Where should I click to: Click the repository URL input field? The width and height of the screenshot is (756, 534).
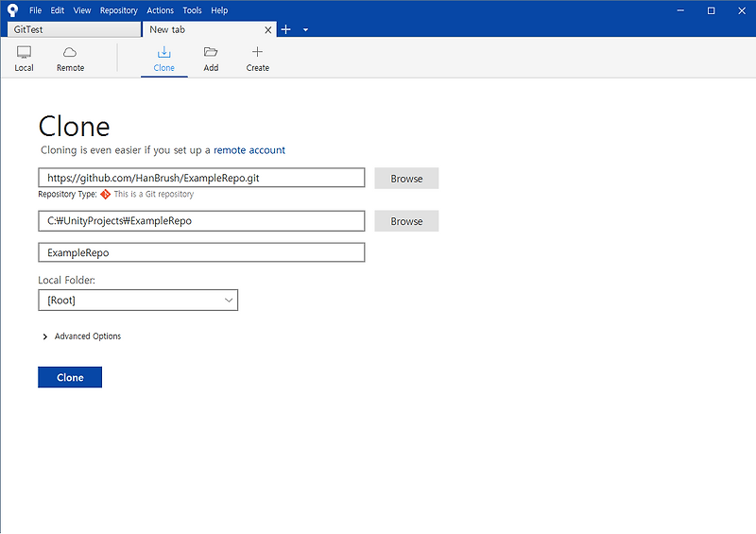tap(201, 178)
